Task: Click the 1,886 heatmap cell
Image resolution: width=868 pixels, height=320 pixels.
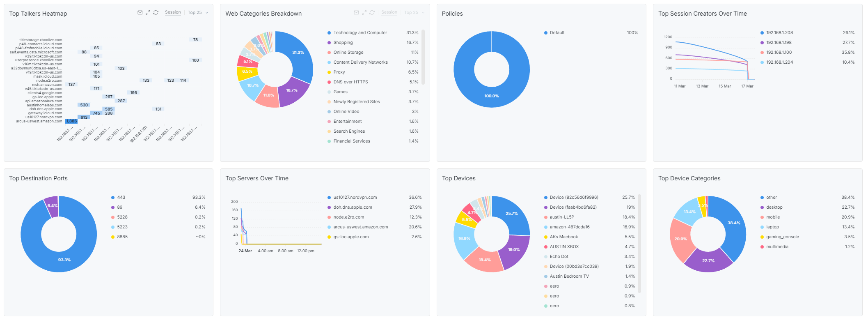Action: tap(71, 121)
